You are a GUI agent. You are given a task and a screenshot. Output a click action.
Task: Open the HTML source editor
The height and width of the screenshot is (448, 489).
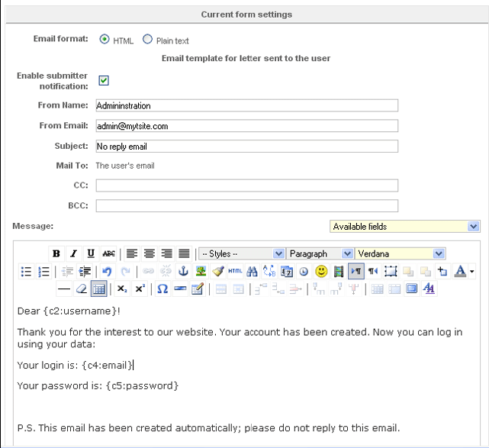point(235,272)
